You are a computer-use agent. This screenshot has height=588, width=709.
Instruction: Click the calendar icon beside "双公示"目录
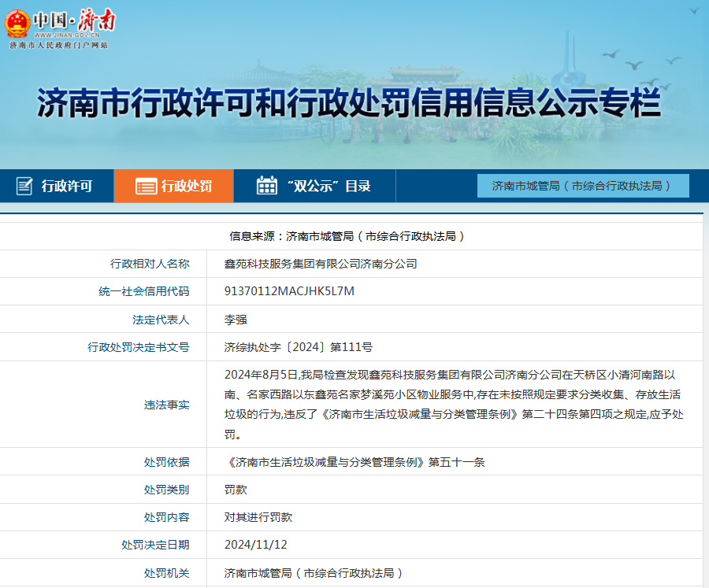tap(267, 187)
